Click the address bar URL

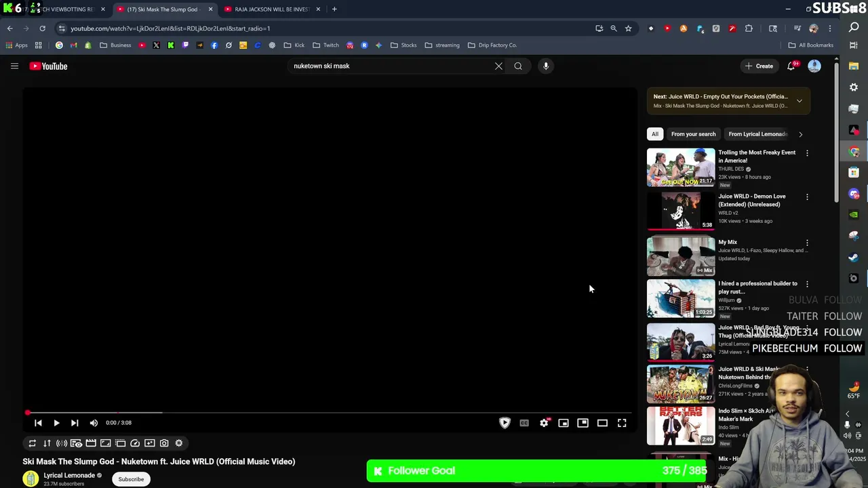(x=170, y=28)
